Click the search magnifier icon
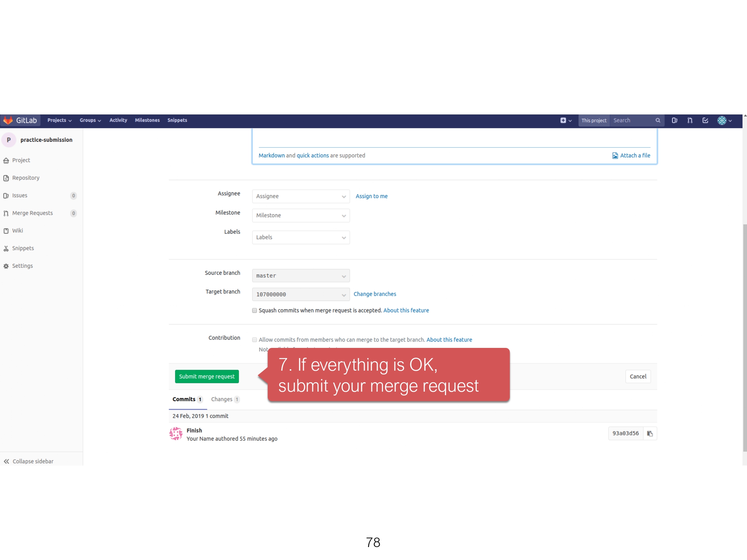This screenshot has width=747, height=560. [658, 120]
